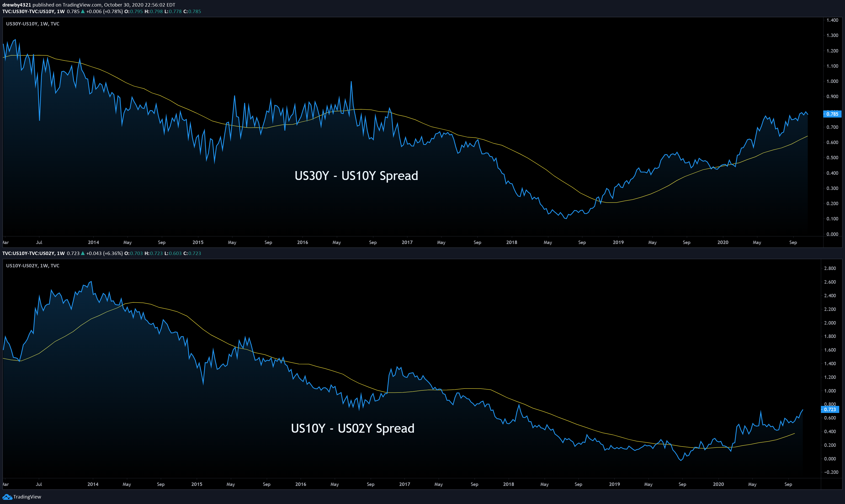Click the L:0.603 low value
This screenshot has width=845, height=504.
173,253
